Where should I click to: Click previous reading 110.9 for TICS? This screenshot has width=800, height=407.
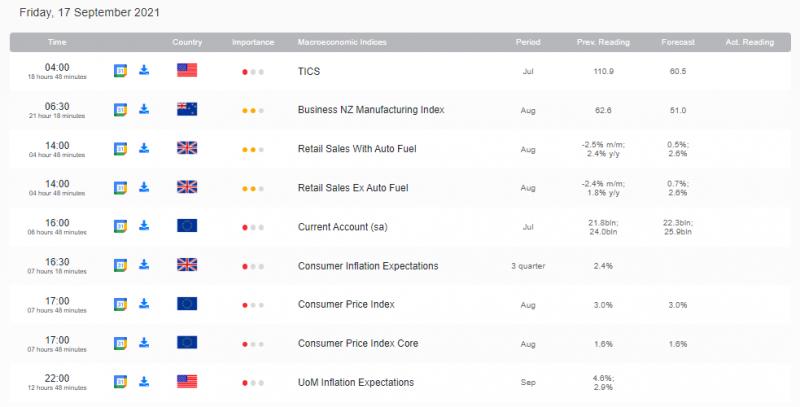tap(603, 71)
